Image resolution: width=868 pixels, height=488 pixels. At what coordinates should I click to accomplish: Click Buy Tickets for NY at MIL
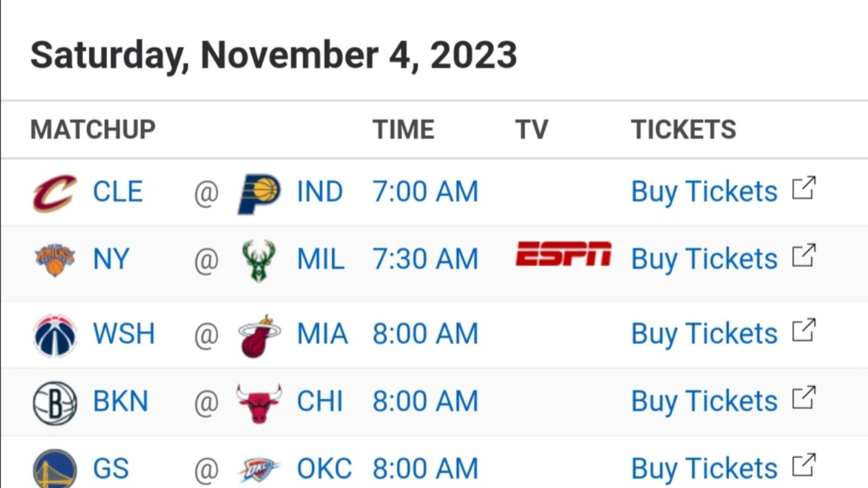coord(704,259)
